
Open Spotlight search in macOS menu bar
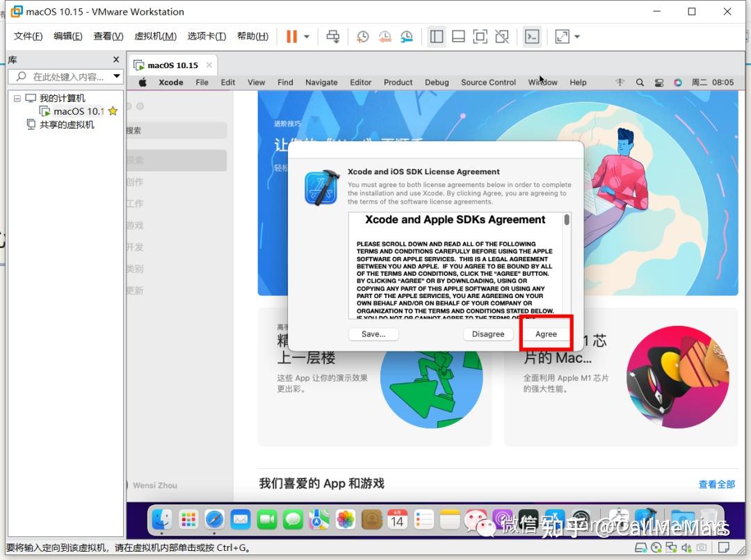640,82
